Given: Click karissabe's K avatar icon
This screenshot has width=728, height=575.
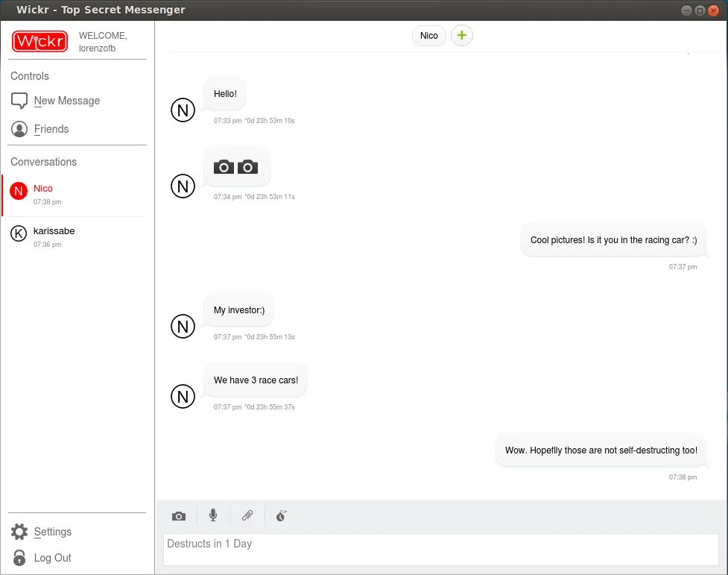Looking at the screenshot, I should tap(19, 233).
